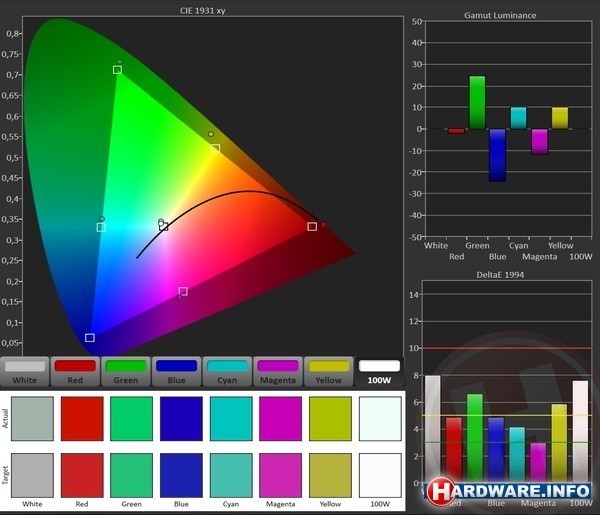This screenshot has width=600, height=515.
Task: Select the Yellow color reading button
Action: pyautogui.click(x=328, y=371)
